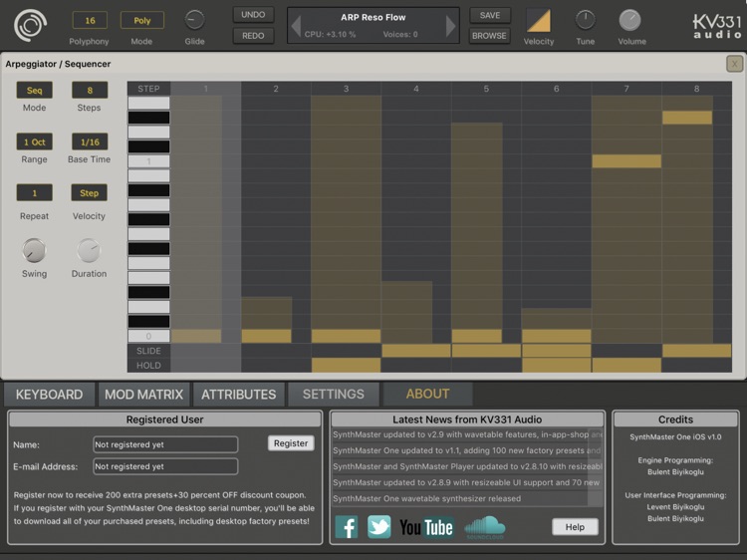Select step 7 column header
The width and height of the screenshot is (747, 560).
point(626,89)
